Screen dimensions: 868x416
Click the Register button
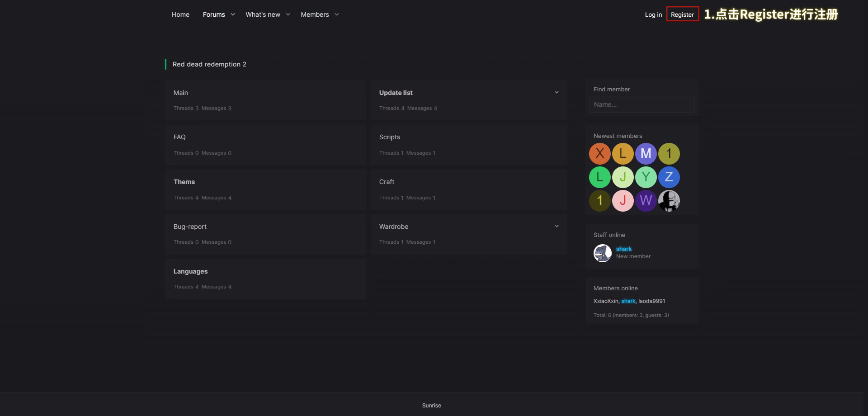[682, 14]
